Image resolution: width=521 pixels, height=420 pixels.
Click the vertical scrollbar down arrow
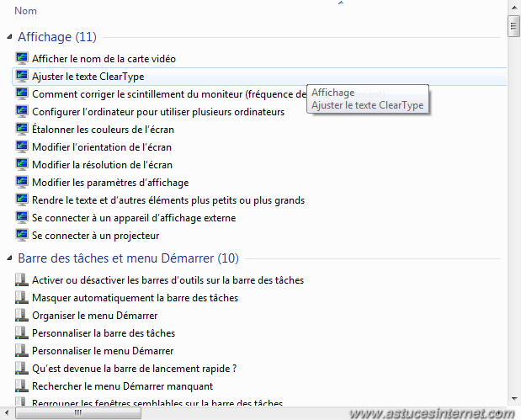[x=514, y=399]
